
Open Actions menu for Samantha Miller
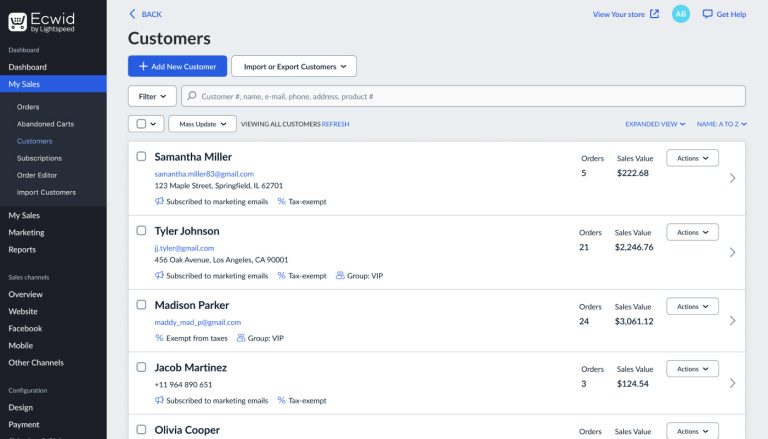[693, 158]
